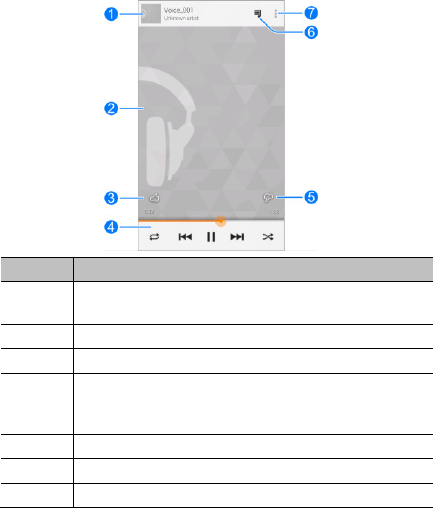
Task: Pause the current playback
Action: pos(211,237)
